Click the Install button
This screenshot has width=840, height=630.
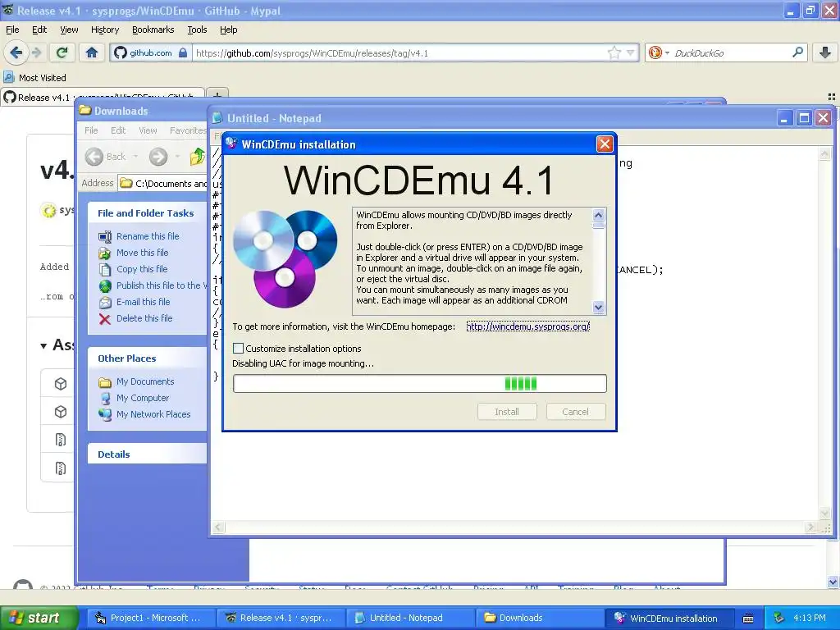507,412
